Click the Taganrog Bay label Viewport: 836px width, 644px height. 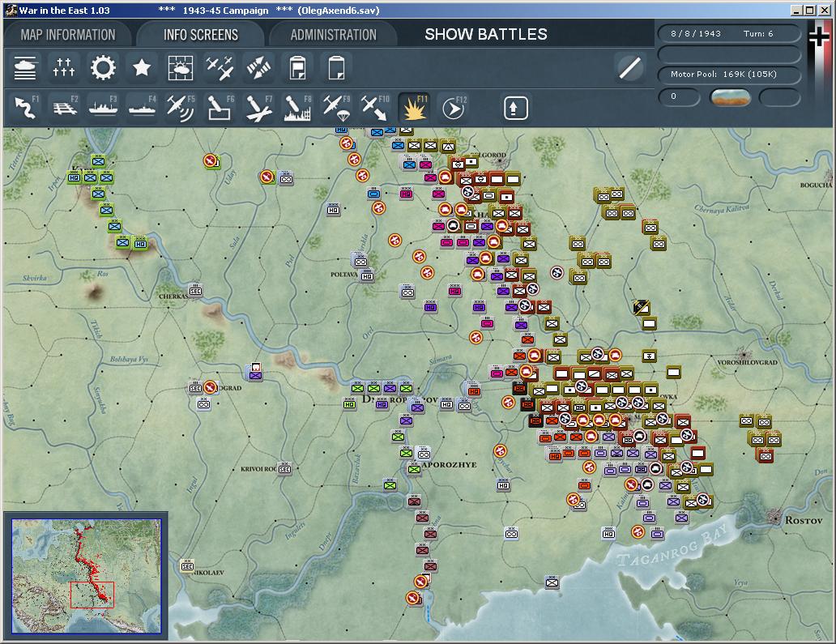(672, 545)
